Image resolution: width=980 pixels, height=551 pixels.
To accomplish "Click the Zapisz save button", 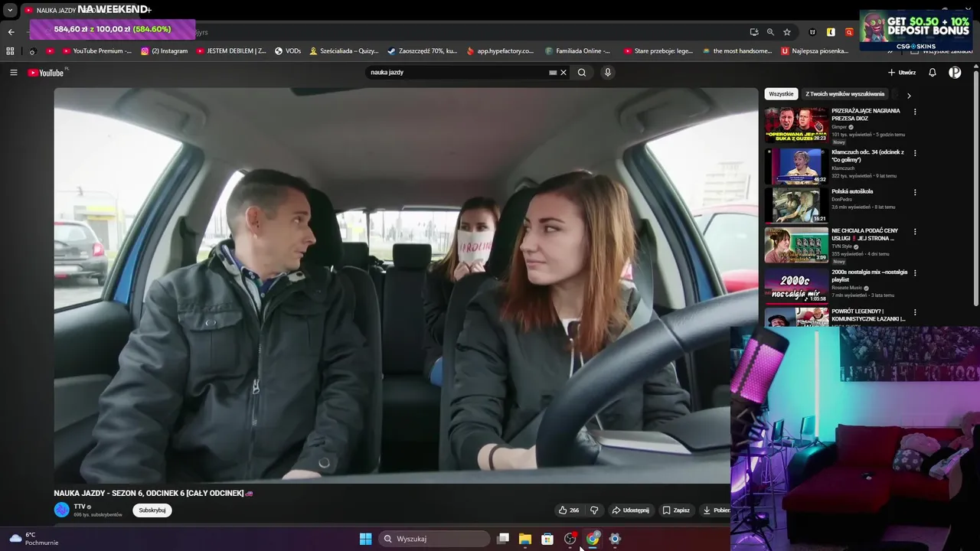I will [x=676, y=510].
